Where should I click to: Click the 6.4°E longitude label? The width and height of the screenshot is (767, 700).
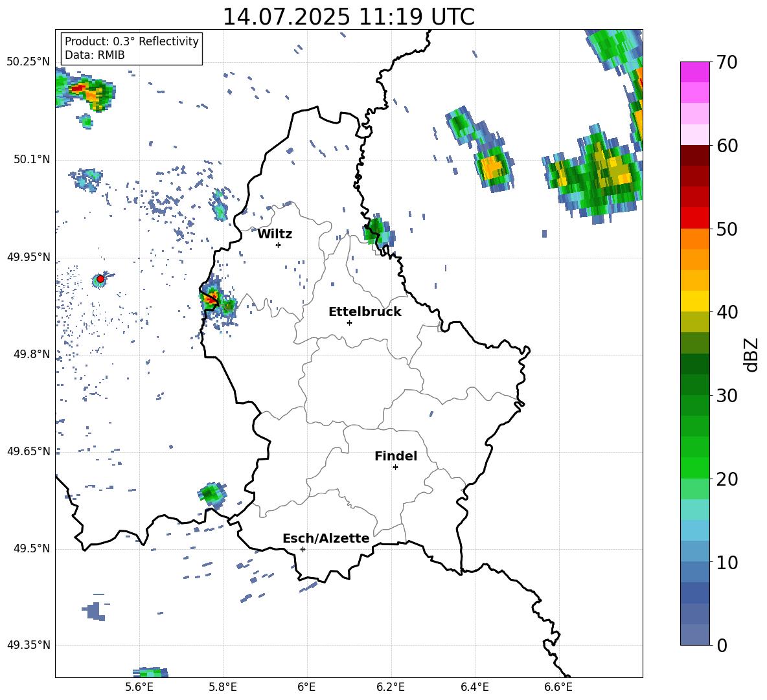coord(474,687)
